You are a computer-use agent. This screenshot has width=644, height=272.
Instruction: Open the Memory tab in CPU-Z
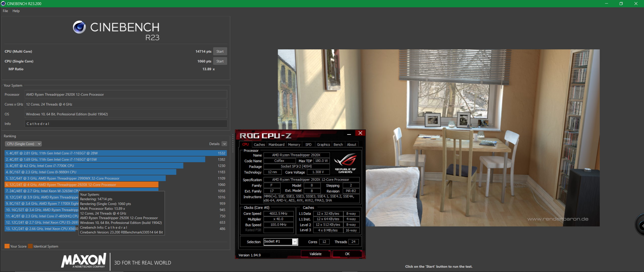point(294,145)
